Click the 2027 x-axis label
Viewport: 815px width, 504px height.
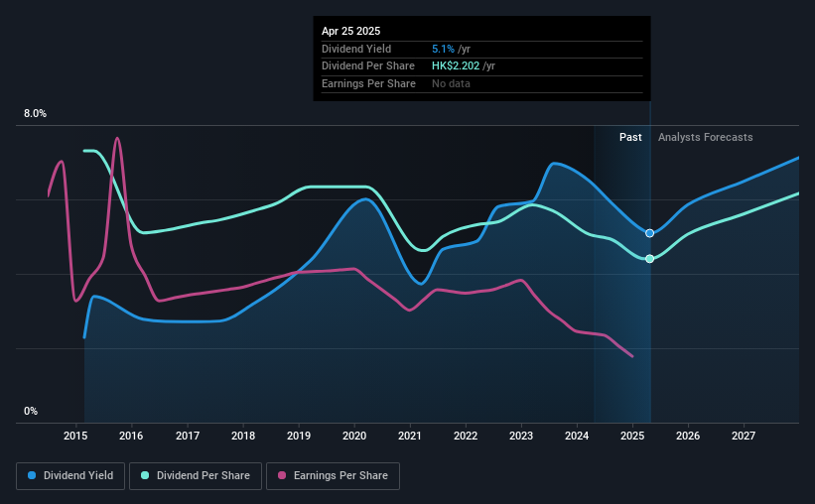[x=744, y=436]
